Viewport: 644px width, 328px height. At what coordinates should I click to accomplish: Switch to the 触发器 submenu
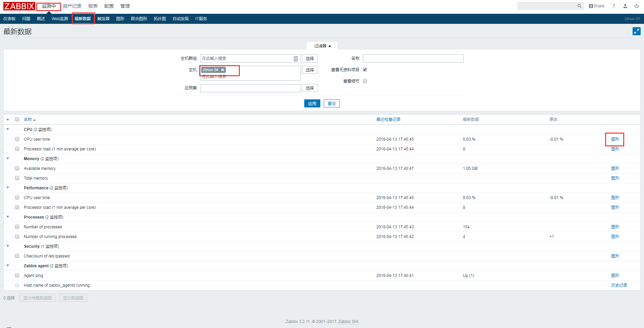point(104,19)
